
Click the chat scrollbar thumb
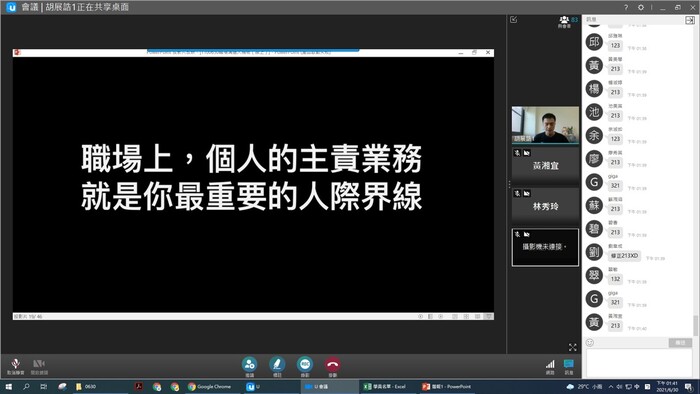click(695, 325)
